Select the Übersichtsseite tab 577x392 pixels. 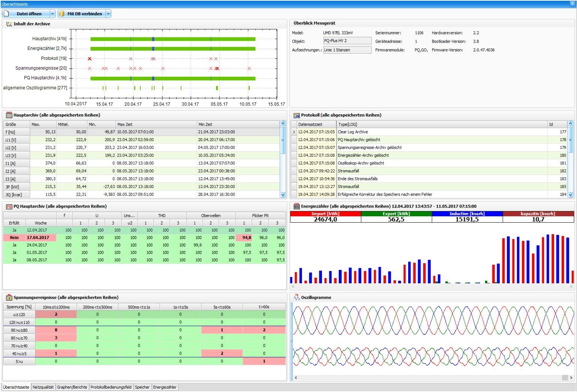point(16,387)
